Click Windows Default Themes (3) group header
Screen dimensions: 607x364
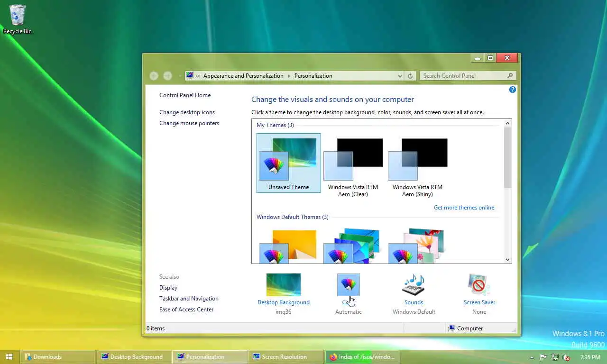pyautogui.click(x=292, y=217)
